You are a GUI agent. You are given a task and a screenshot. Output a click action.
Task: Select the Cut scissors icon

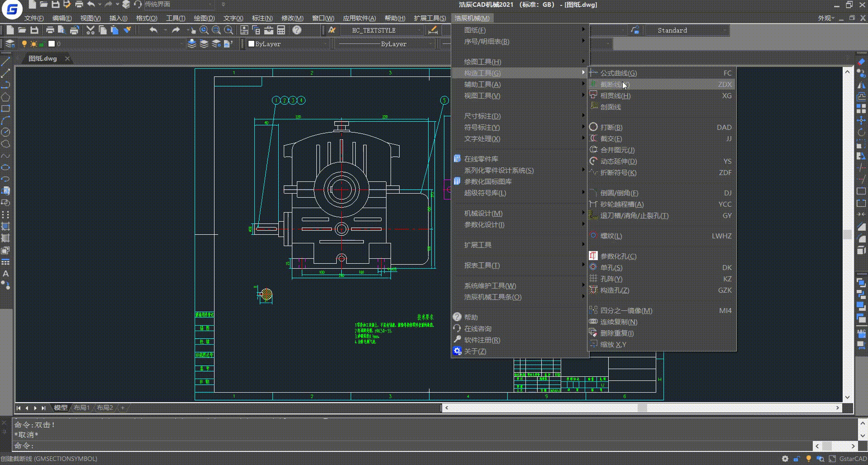point(90,30)
